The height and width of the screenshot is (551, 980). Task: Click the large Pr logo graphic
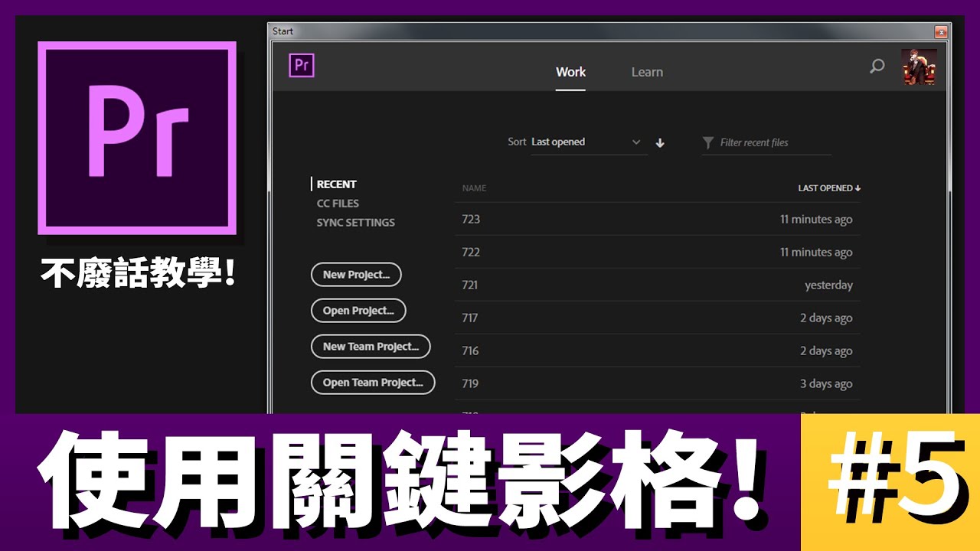[x=137, y=139]
